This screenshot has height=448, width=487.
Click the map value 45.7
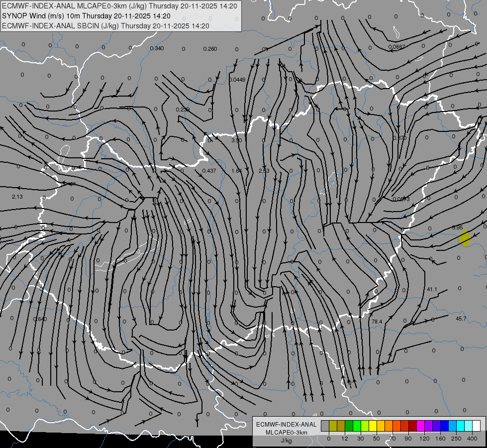(x=461, y=319)
